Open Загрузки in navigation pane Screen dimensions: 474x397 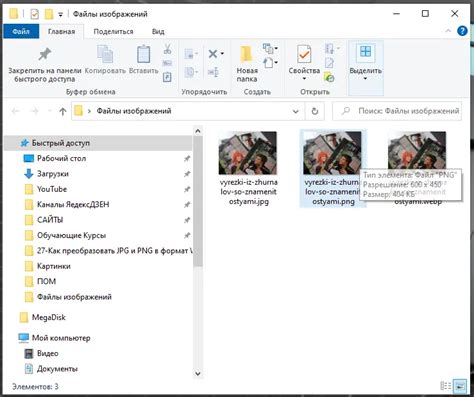click(x=98, y=174)
